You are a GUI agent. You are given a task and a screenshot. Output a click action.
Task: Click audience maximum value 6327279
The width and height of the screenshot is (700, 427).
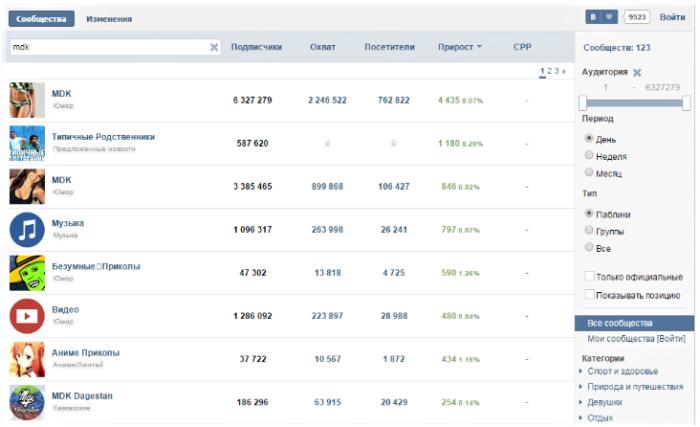click(x=662, y=88)
